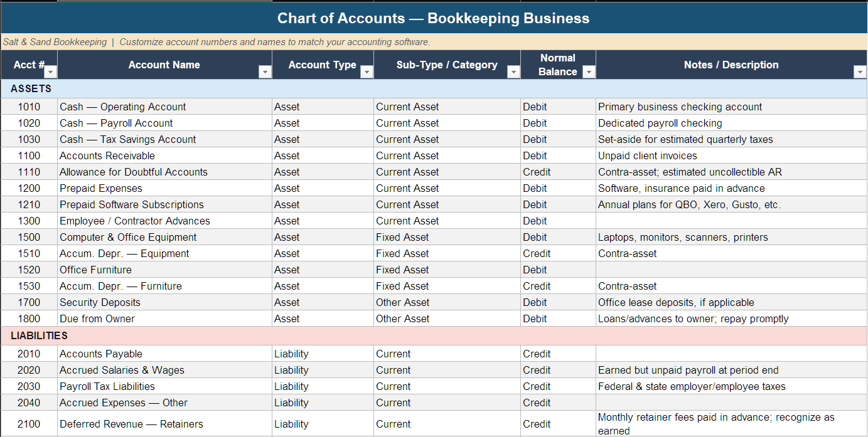Viewport: 868px width, 437px height.
Task: Open the Acct # filter dropdown
Action: pyautogui.click(x=50, y=73)
